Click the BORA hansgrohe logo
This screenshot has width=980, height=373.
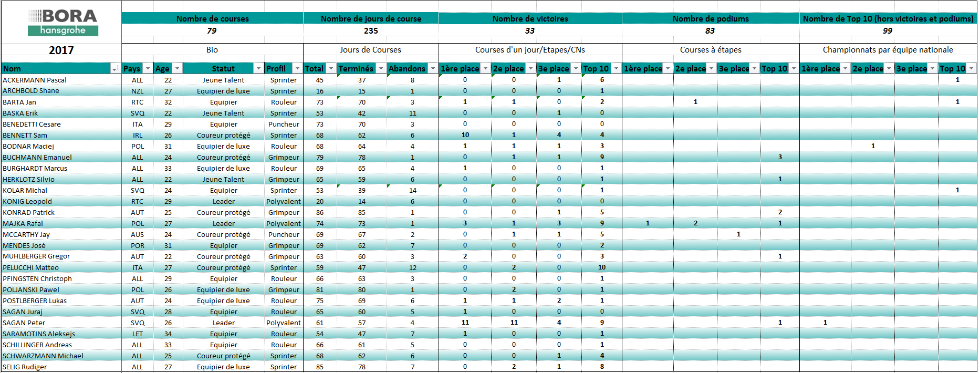pyautogui.click(x=63, y=23)
